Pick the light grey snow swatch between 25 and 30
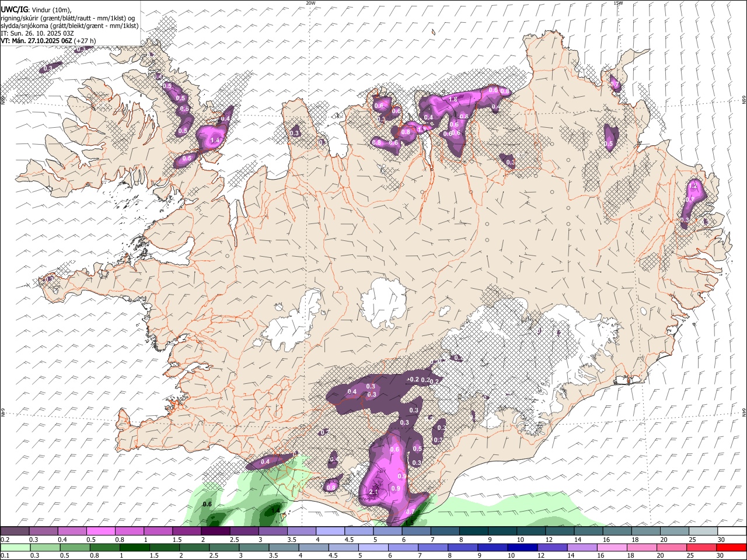The image size is (747, 560). coord(703,531)
